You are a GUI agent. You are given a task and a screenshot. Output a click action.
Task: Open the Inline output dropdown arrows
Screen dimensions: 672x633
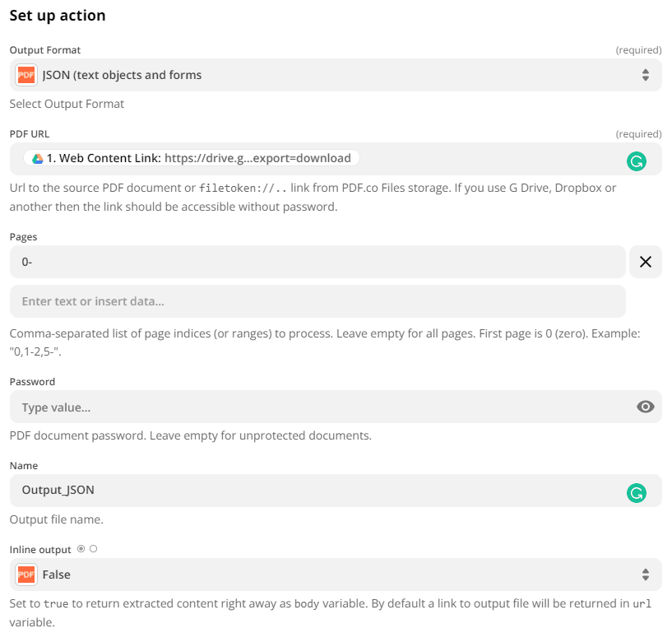(646, 575)
